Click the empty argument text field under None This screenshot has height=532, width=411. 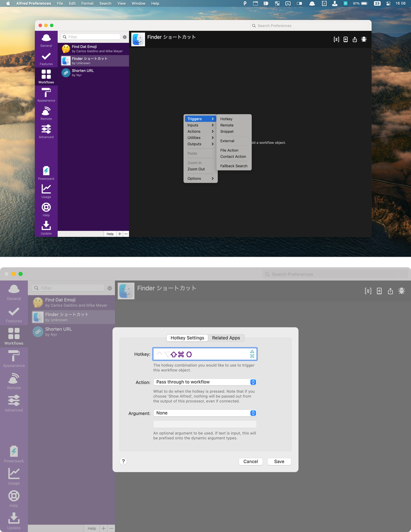tap(205, 424)
